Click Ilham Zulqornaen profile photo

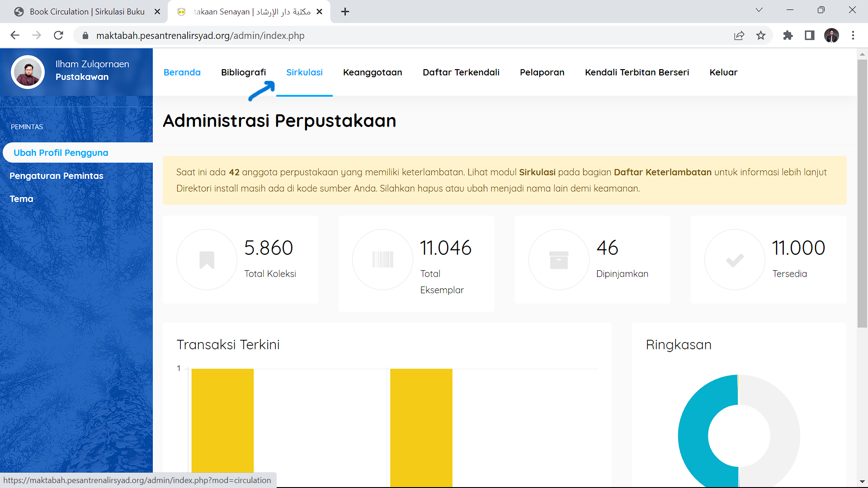[28, 72]
